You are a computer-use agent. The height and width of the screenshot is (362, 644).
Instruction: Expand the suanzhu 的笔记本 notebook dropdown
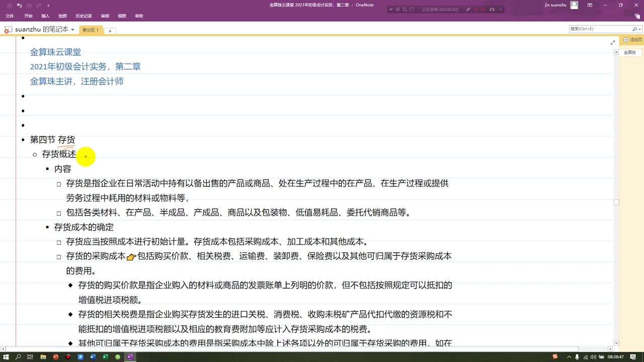(72, 30)
